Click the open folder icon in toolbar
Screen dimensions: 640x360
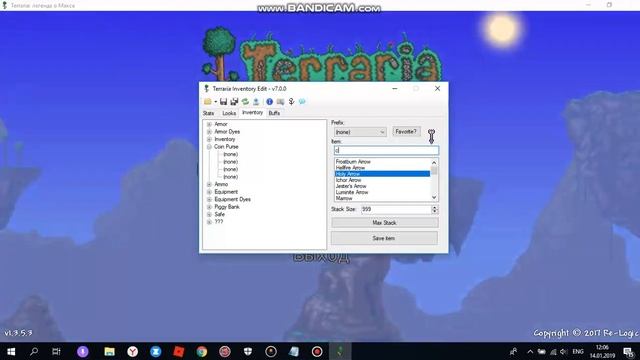(x=208, y=101)
